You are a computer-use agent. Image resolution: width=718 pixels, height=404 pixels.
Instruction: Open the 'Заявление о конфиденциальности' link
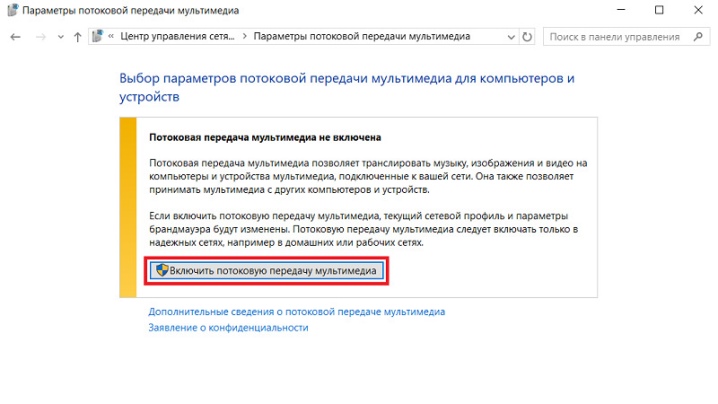coord(228,328)
